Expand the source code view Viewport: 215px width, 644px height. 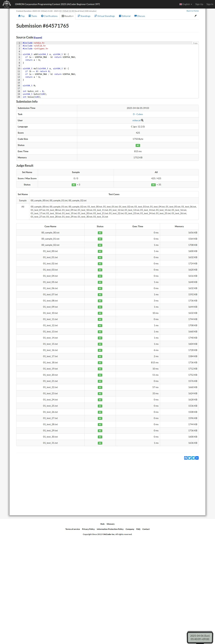[38, 38]
